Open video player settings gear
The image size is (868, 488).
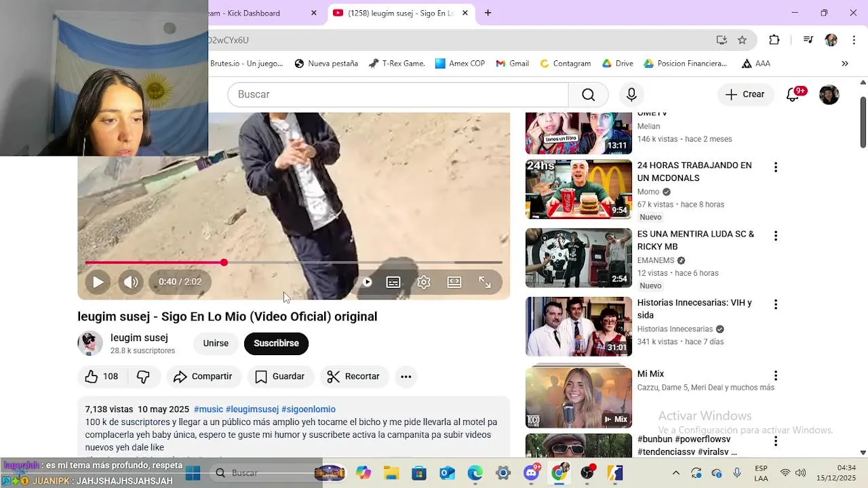(424, 282)
